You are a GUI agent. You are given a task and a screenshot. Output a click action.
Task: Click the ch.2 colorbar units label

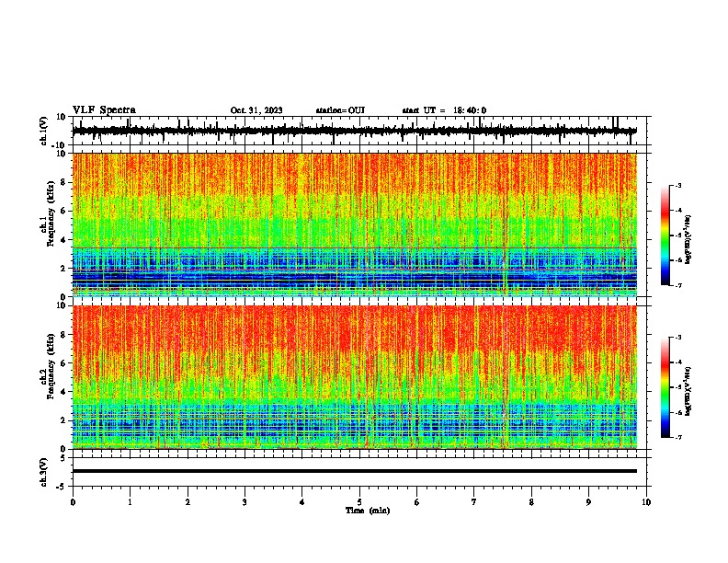coord(688,391)
